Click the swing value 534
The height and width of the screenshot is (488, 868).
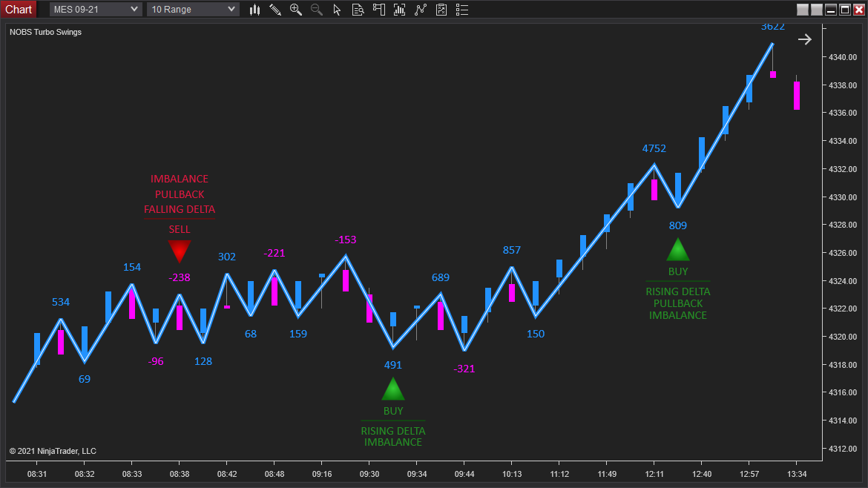60,302
